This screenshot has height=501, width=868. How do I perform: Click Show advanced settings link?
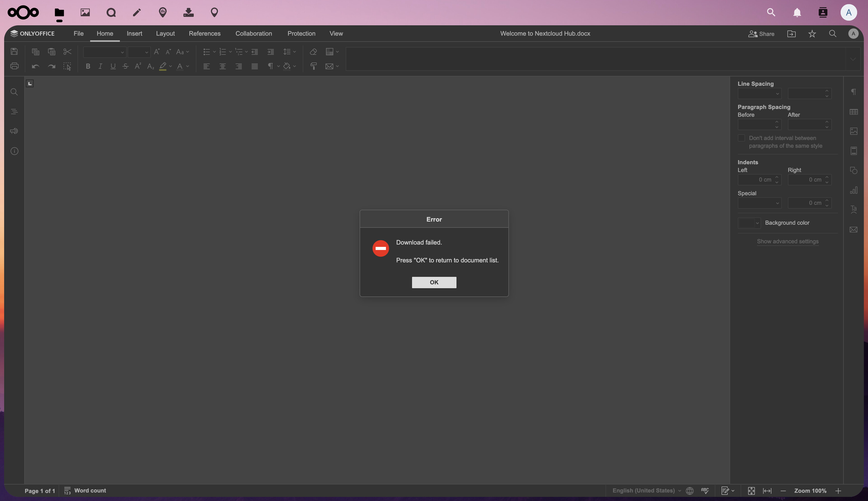click(x=787, y=241)
